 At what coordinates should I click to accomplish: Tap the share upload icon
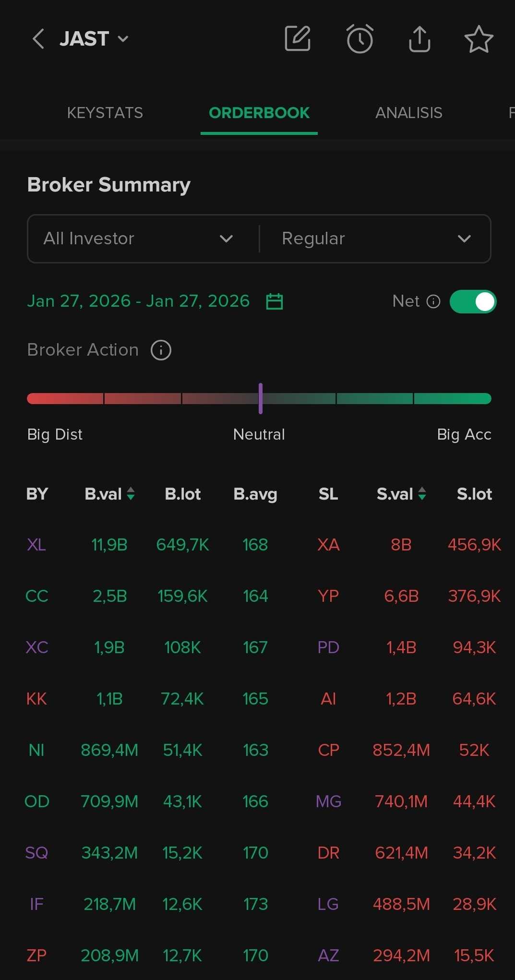point(419,38)
